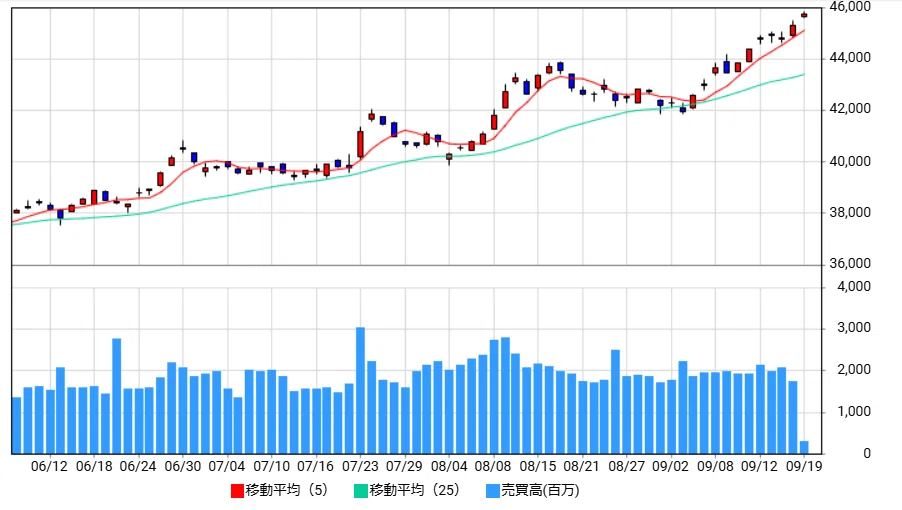Click the 07/16 date axis label
The height and width of the screenshot is (510, 902).
click(316, 466)
